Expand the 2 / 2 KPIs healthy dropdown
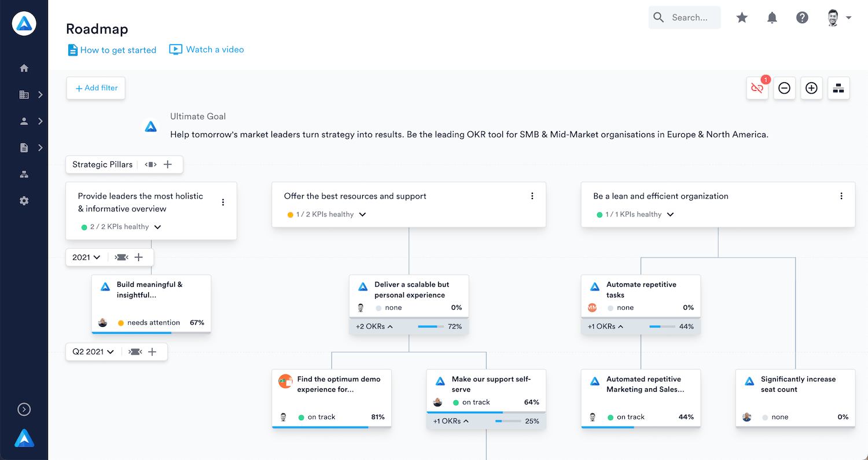 click(x=157, y=227)
